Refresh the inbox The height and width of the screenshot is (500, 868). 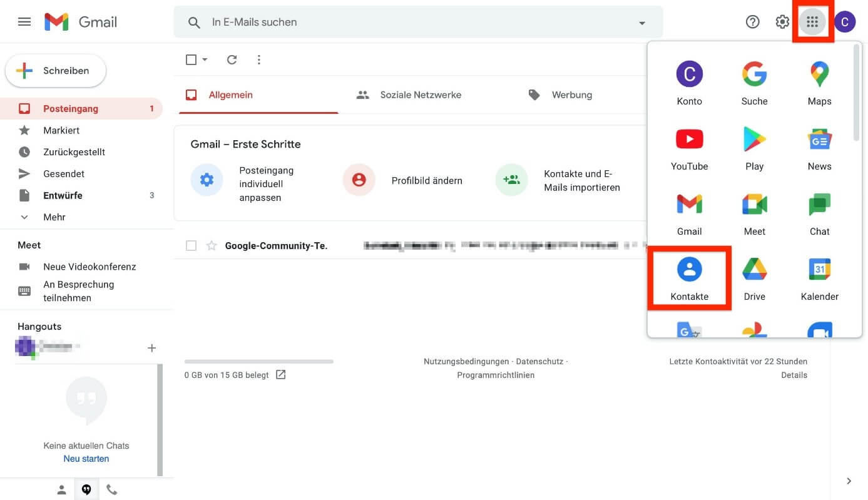(x=232, y=59)
